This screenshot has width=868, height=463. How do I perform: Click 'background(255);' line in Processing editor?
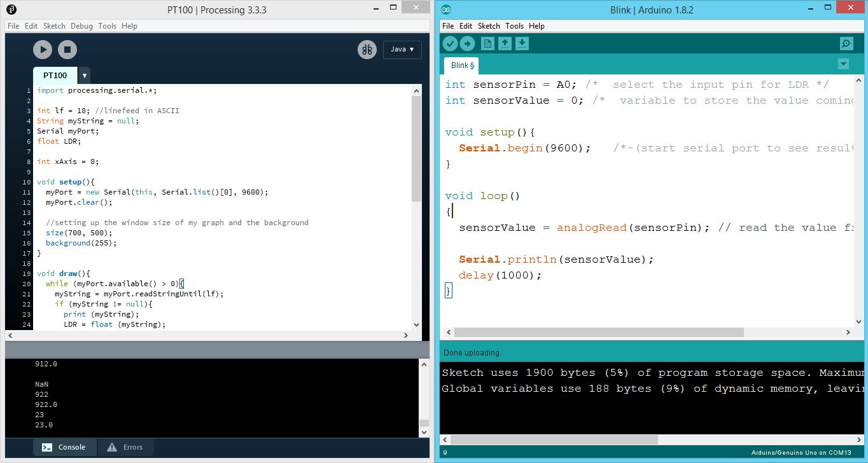click(x=81, y=243)
